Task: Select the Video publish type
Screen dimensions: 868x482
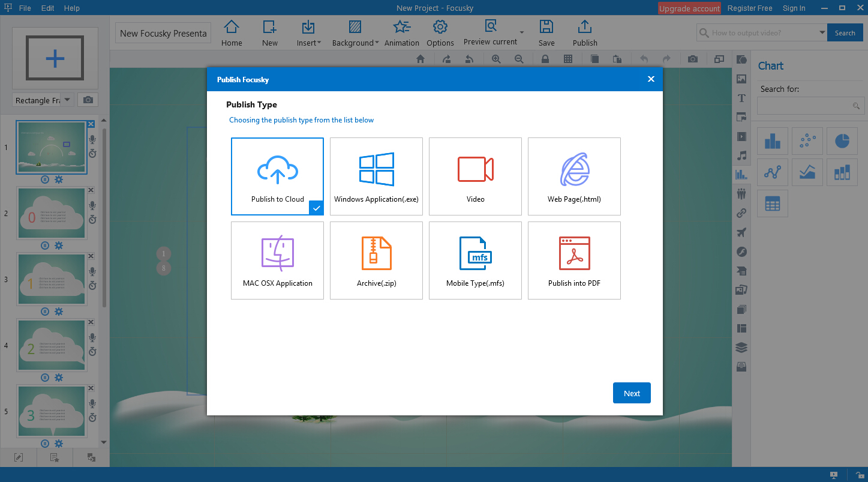Action: [475, 176]
